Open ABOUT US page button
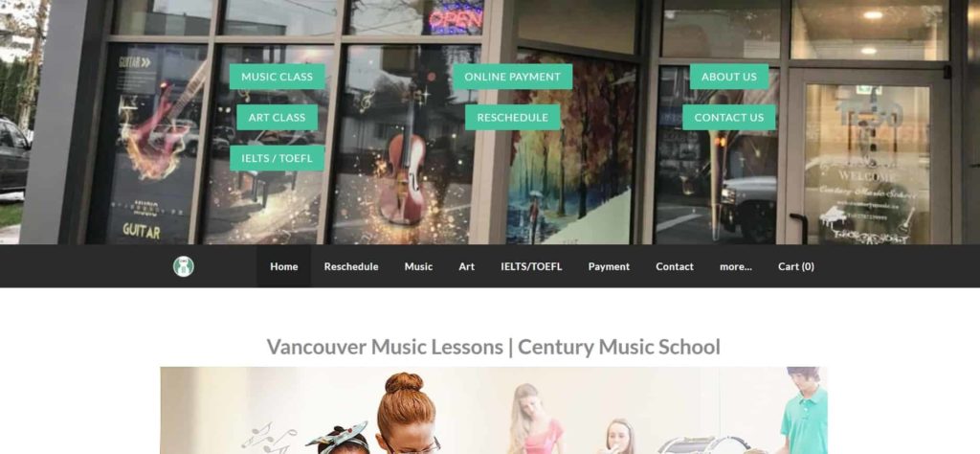980x454 pixels. (728, 77)
